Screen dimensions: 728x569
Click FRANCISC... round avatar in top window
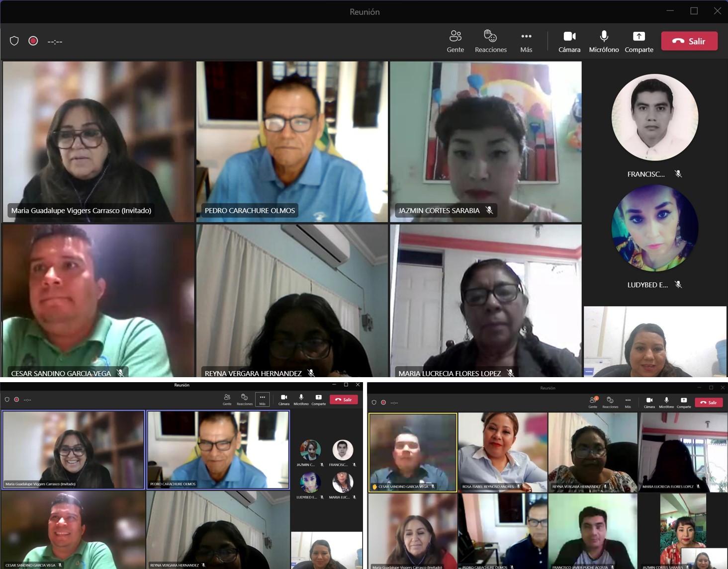point(654,117)
